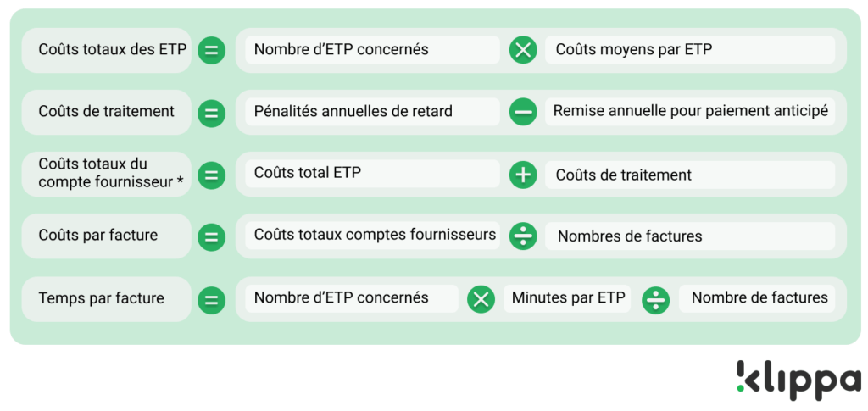Click the Coûts moyens par ETP box
Viewport: 868px width, 411px height.
690,50
